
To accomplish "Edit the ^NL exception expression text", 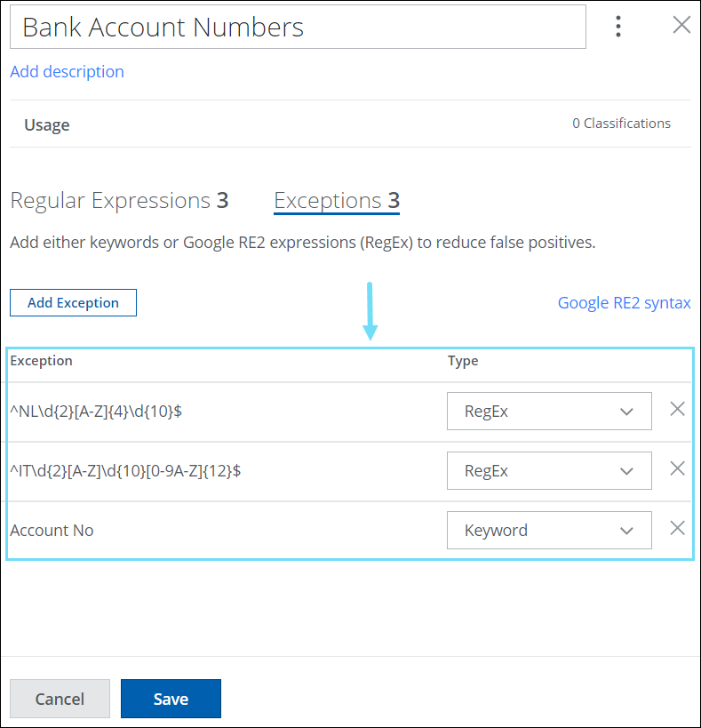I will tap(97, 412).
